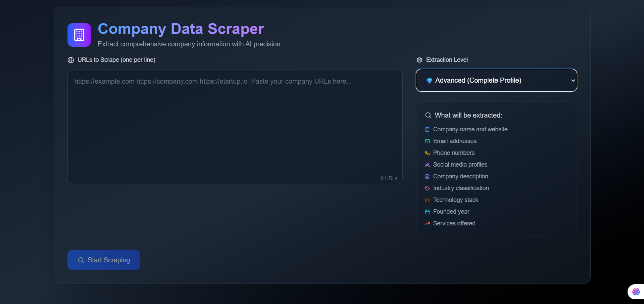Click the tag icon for Industry classification
Image resolution: width=644 pixels, height=304 pixels.
point(427,188)
